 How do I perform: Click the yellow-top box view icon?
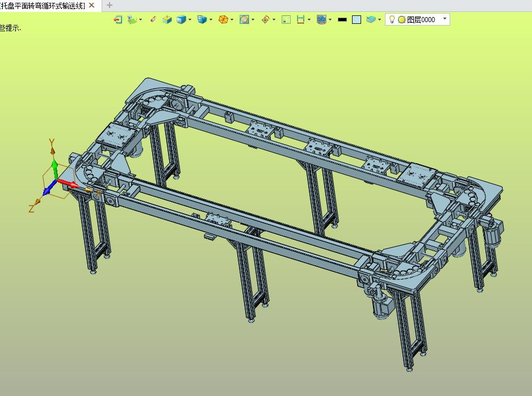coord(167,20)
